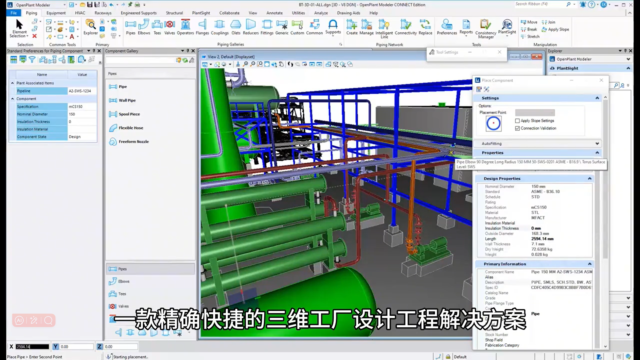The width and height of the screenshot is (640, 360).
Task: Click Manage in Piping Network group
Action: click(x=367, y=27)
